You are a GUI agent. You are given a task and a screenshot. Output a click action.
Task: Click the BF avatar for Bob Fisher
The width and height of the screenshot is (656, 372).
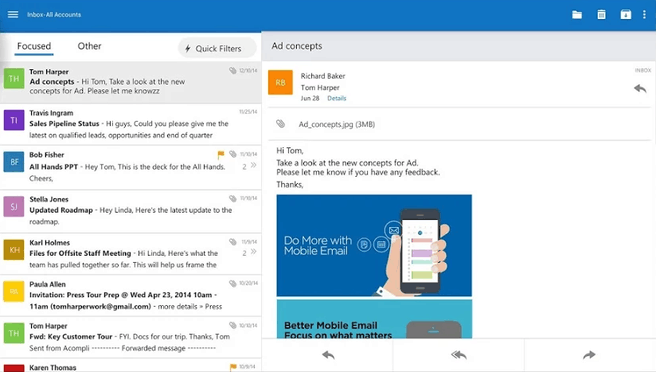[x=14, y=162]
